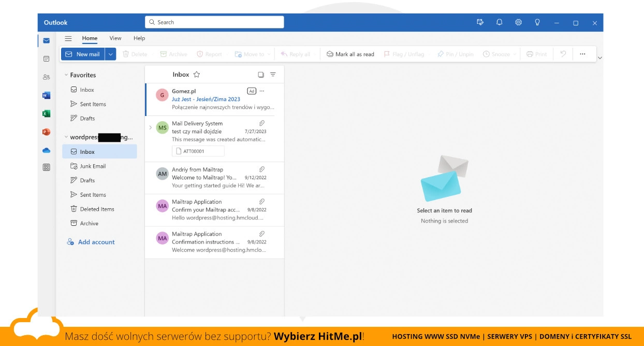Open the ATT00001 attachment chip
Screen dimensions: 644x346
point(198,151)
